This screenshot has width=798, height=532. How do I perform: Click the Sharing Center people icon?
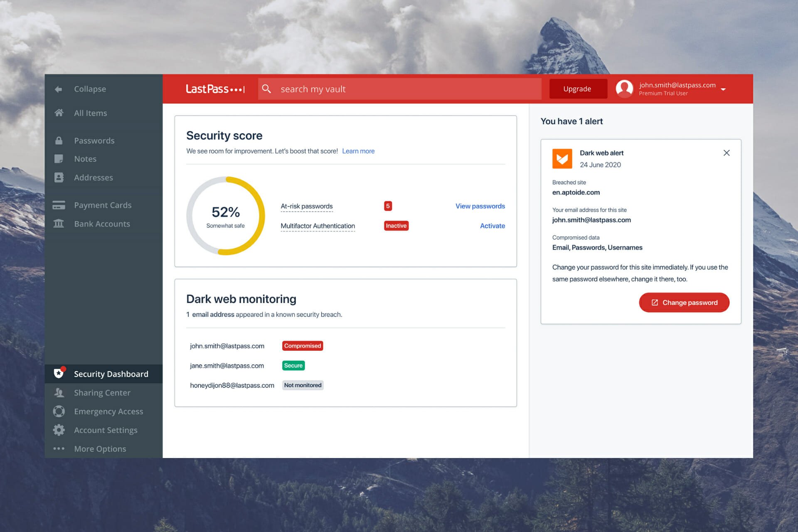(x=59, y=392)
